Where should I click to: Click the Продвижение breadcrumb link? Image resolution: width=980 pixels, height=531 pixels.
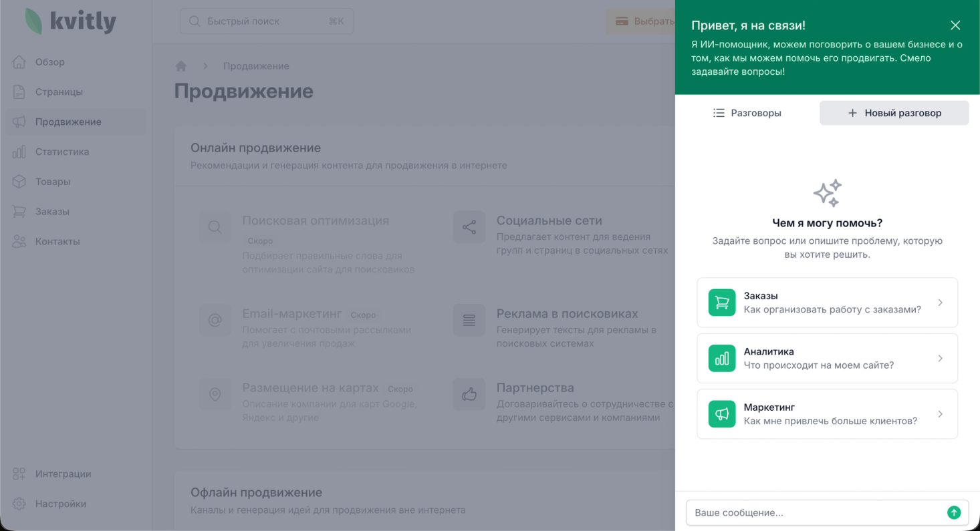256,66
